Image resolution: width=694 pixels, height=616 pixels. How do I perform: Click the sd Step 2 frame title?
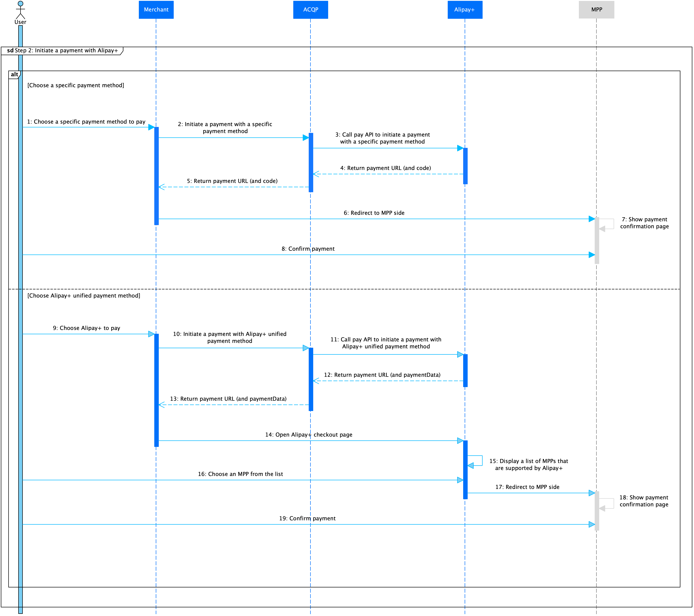pos(62,51)
